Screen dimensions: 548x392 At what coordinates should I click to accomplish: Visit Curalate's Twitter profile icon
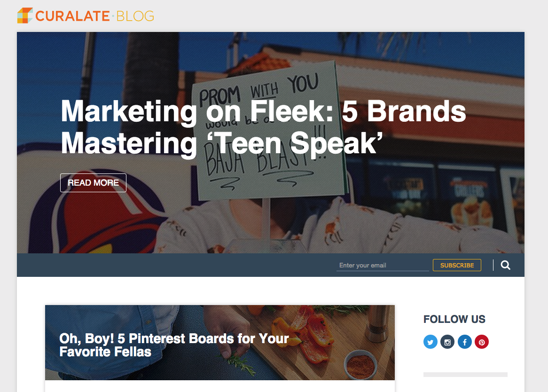[431, 342]
